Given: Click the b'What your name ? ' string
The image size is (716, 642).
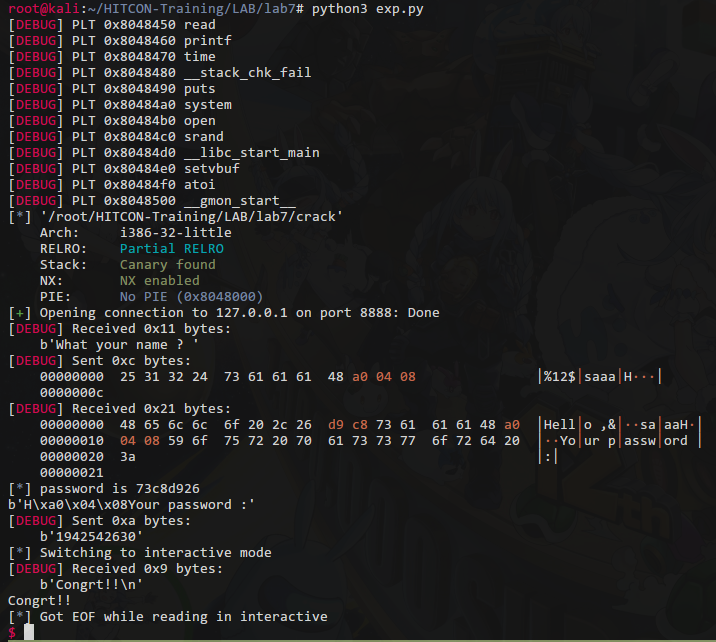Looking at the screenshot, I should 120,345.
